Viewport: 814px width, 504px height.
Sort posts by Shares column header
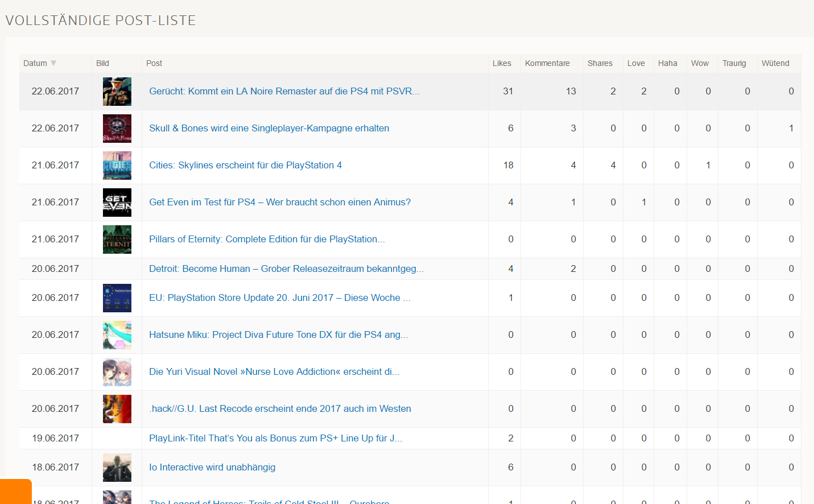coord(600,63)
